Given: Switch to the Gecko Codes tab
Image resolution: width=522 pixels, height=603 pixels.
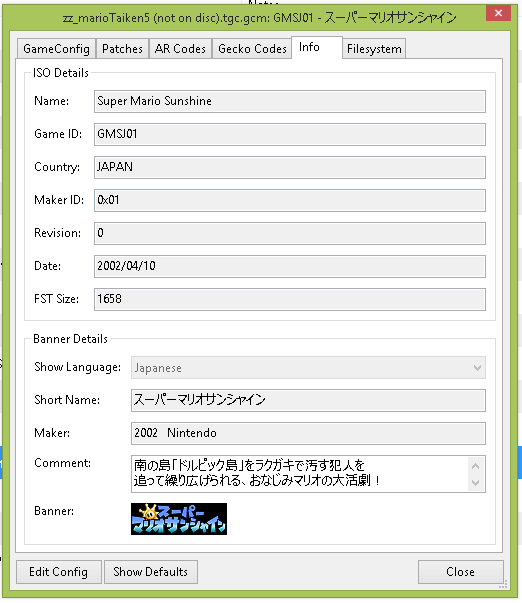Looking at the screenshot, I should (252, 49).
